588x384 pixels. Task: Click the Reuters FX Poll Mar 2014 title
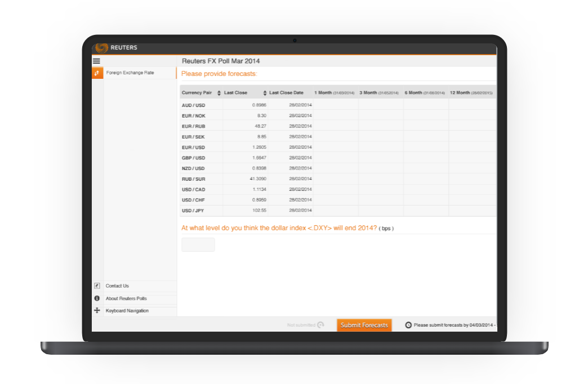221,61
